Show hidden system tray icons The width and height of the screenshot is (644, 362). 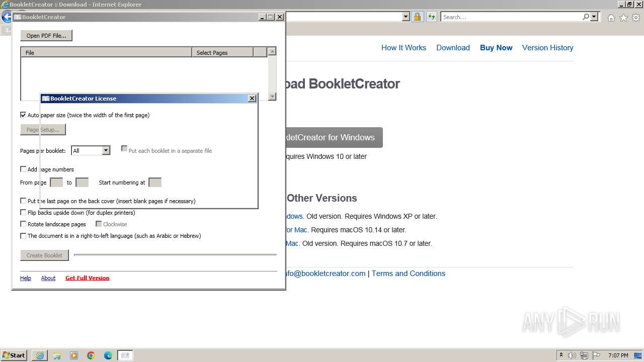[561, 355]
